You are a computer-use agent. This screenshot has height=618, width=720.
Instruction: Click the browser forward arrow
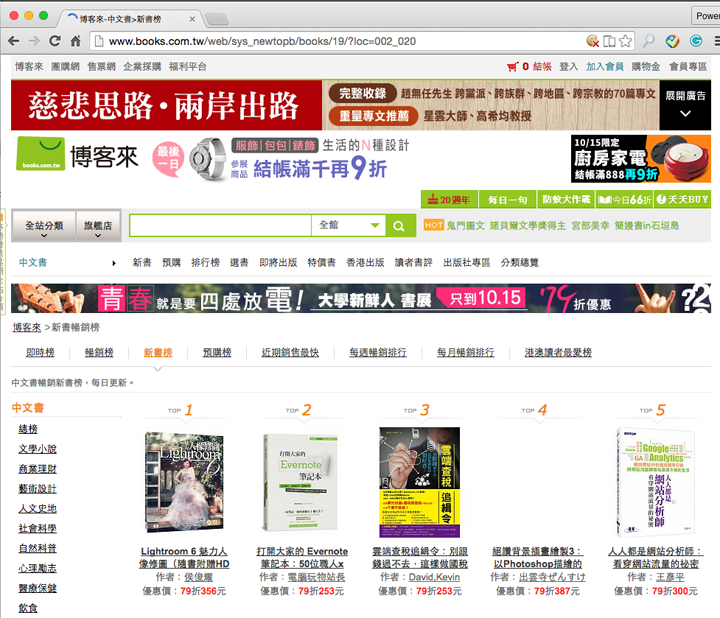[34, 41]
